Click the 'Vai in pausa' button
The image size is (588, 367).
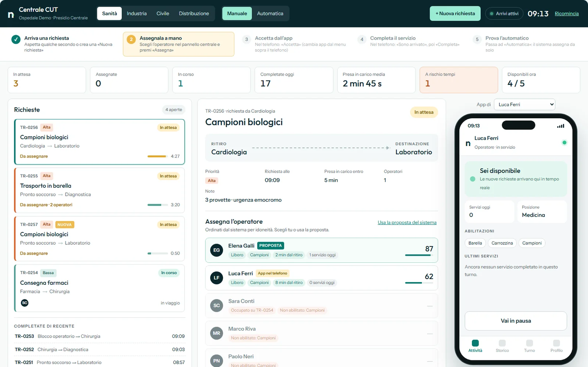pyautogui.click(x=516, y=321)
